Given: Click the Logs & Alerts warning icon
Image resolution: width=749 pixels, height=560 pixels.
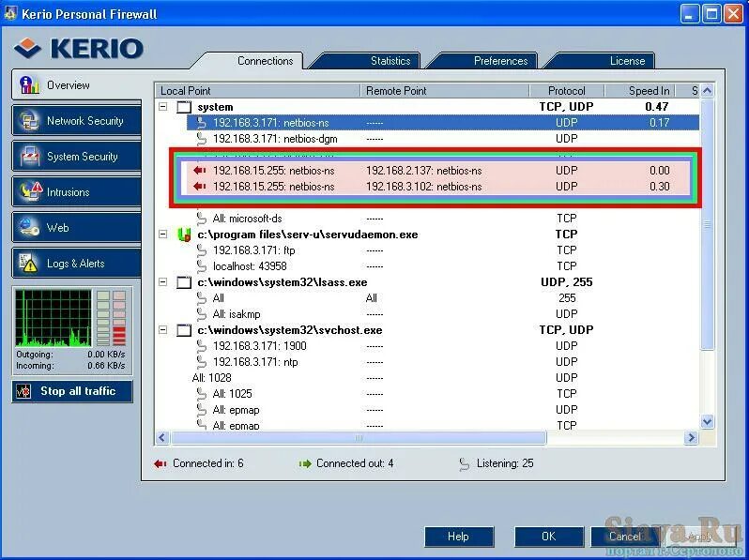Looking at the screenshot, I should tap(28, 263).
